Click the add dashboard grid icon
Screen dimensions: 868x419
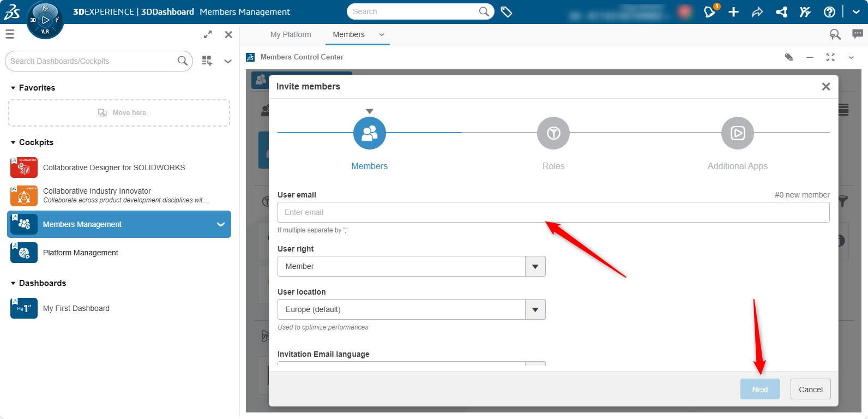pos(207,61)
